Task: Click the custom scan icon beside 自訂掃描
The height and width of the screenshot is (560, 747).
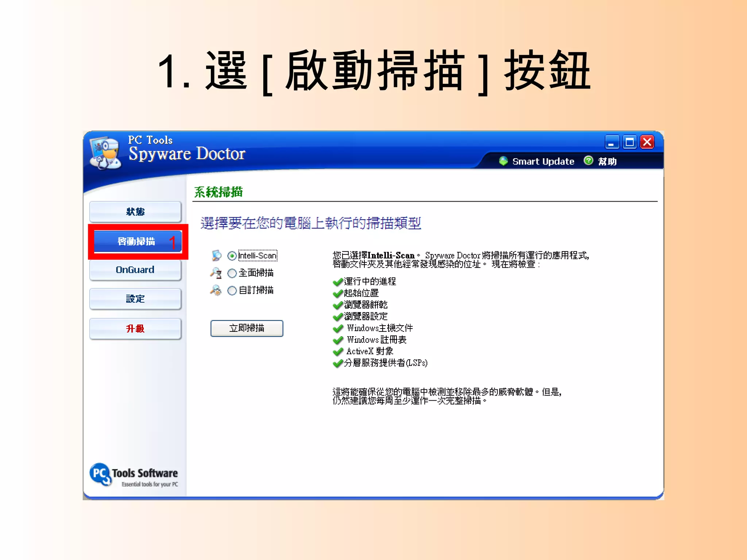Action: pyautogui.click(x=216, y=290)
